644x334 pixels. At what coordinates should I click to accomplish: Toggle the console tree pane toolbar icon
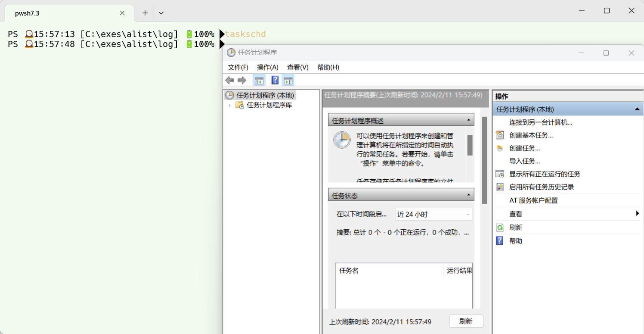(259, 80)
